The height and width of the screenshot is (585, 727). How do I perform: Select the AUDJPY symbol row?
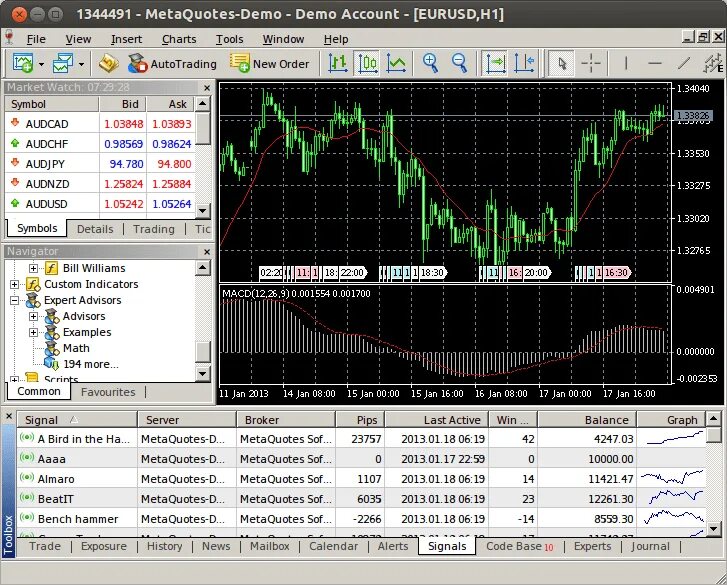[x=100, y=164]
